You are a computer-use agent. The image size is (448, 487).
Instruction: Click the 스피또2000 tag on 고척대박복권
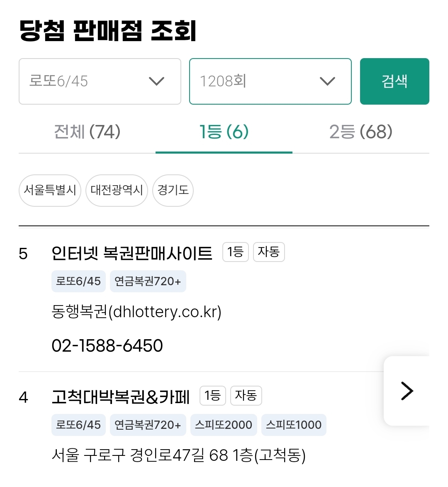[x=224, y=425]
